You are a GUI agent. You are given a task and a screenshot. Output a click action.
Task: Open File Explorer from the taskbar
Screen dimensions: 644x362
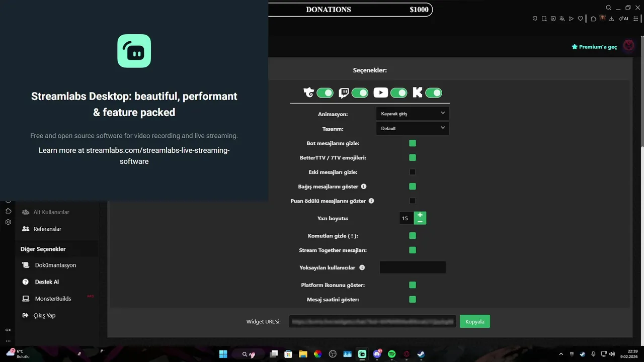point(303,354)
